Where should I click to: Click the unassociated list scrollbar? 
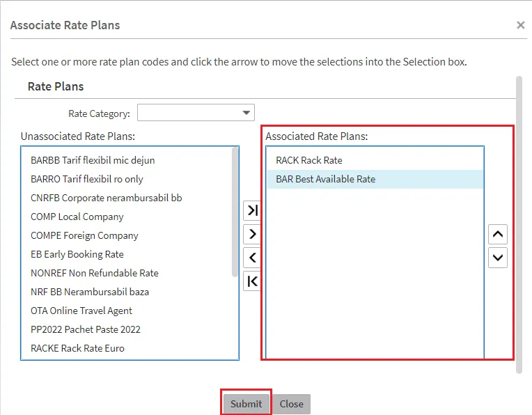click(x=235, y=212)
